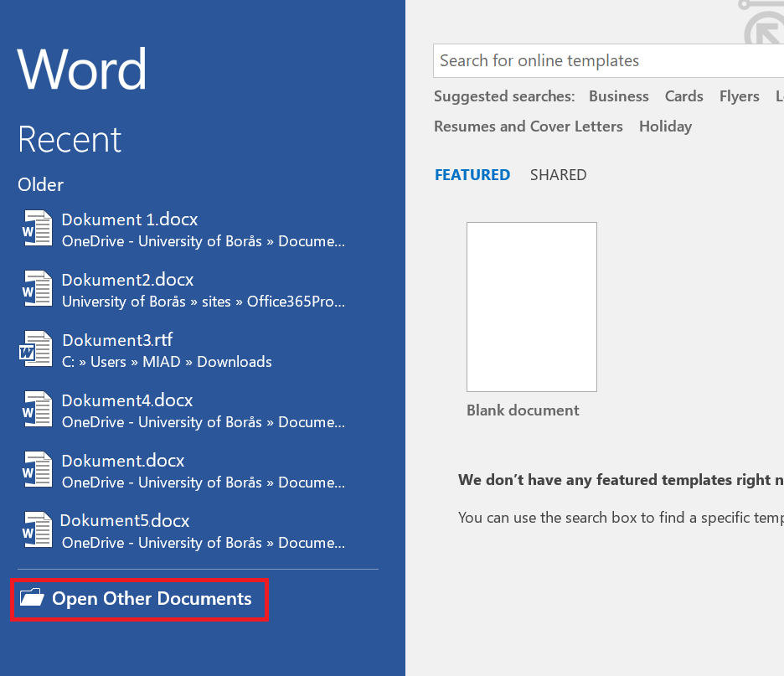The height and width of the screenshot is (676, 784).
Task: Click the Word icon beside Dokument4.docx
Action: tap(38, 410)
